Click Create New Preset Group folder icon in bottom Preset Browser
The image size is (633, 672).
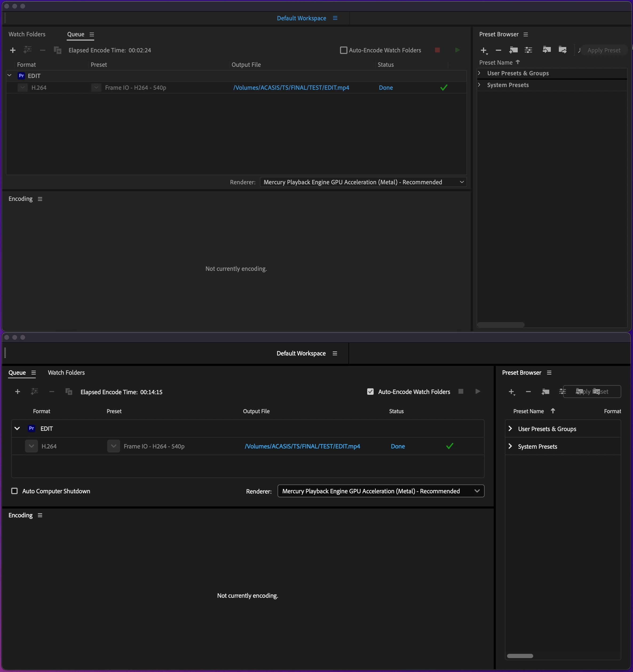click(x=545, y=392)
